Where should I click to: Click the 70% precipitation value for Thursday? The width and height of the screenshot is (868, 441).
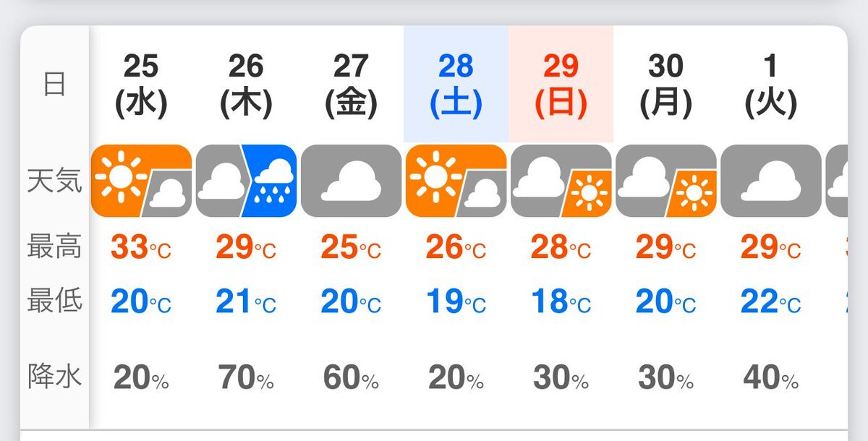[246, 377]
